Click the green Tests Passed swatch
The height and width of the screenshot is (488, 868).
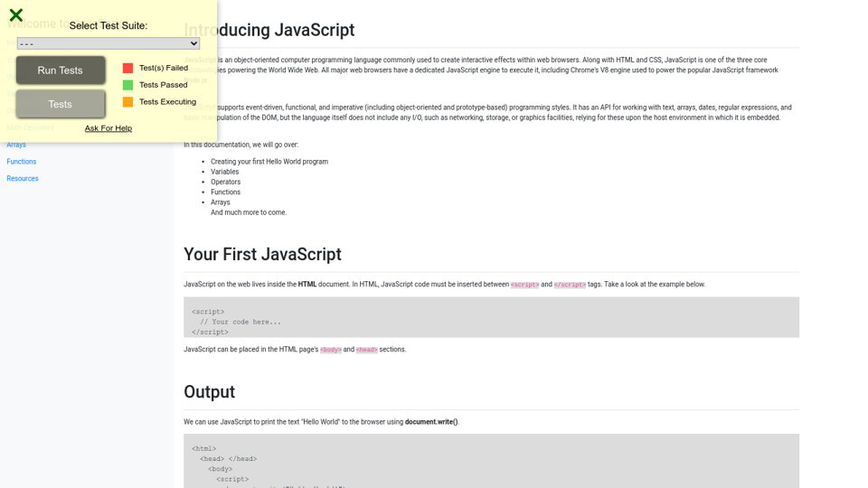pos(127,85)
